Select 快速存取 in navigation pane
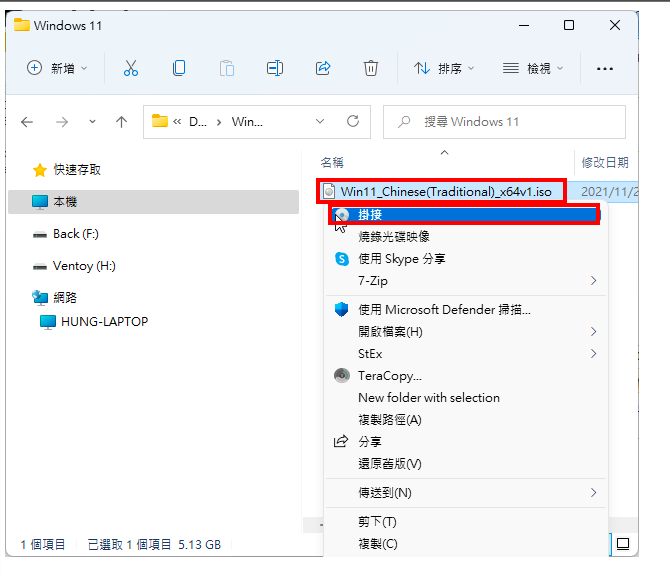 [x=77, y=170]
